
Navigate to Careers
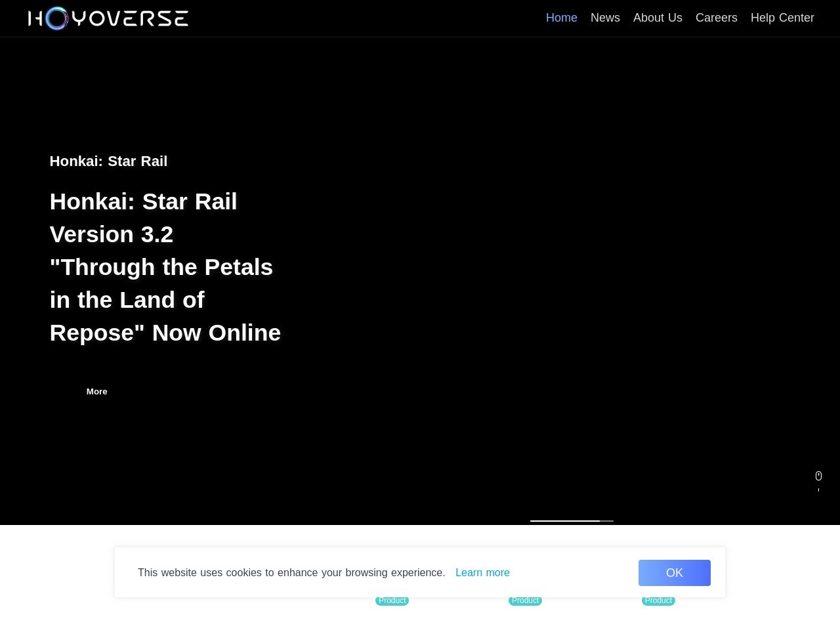(717, 18)
